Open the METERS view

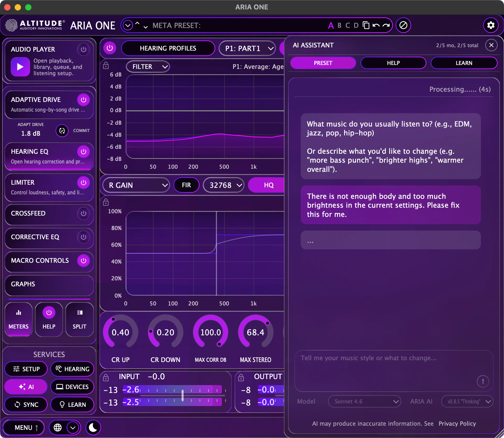coord(19,319)
